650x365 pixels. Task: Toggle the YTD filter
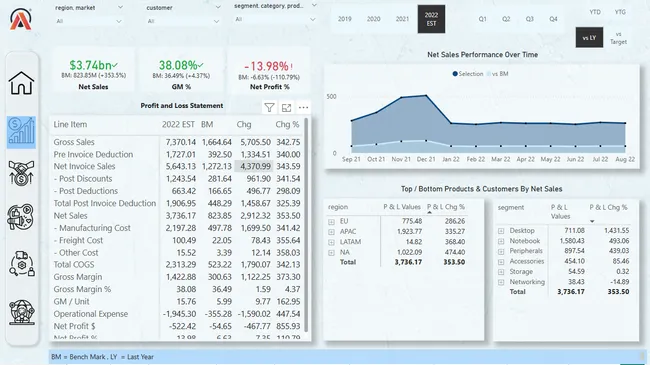point(595,12)
